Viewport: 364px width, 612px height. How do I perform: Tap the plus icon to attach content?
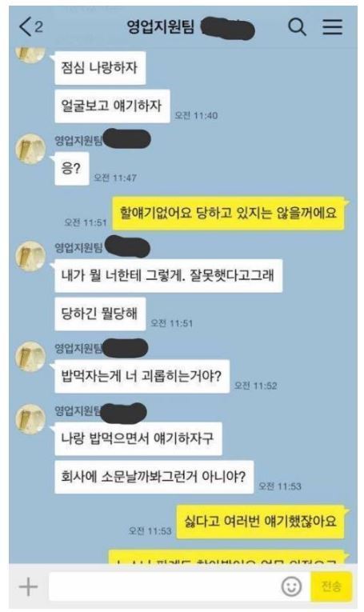[28, 586]
